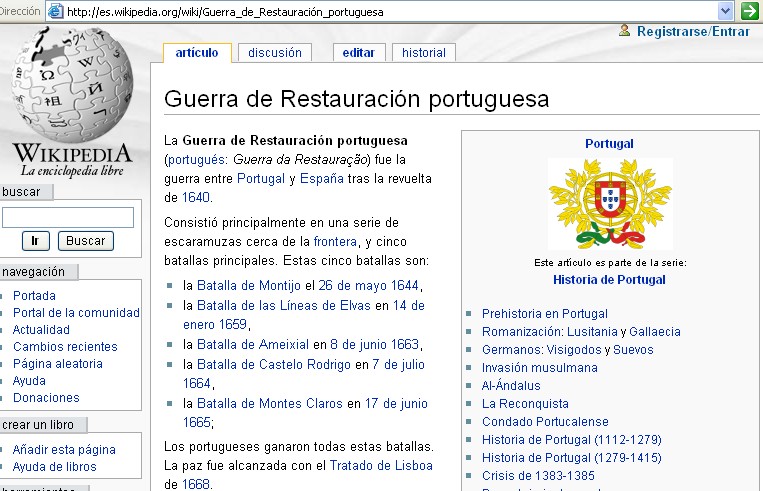
Task: Open the 7 de julio date link
Action: (399, 364)
